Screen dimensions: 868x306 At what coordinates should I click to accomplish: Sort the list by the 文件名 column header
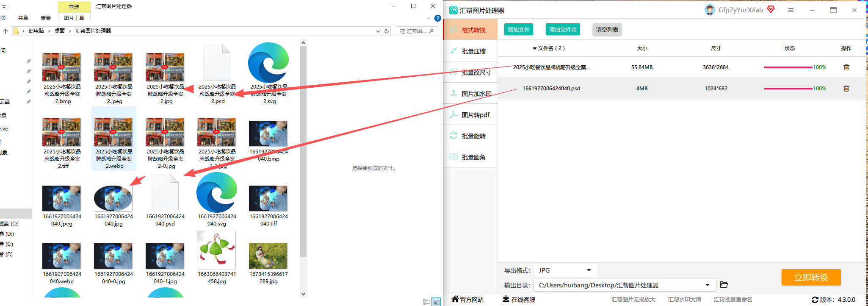click(x=549, y=48)
